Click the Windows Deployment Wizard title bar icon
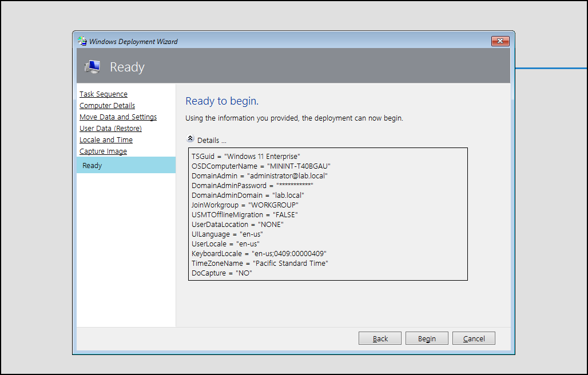The height and width of the screenshot is (375, 588). coord(82,41)
